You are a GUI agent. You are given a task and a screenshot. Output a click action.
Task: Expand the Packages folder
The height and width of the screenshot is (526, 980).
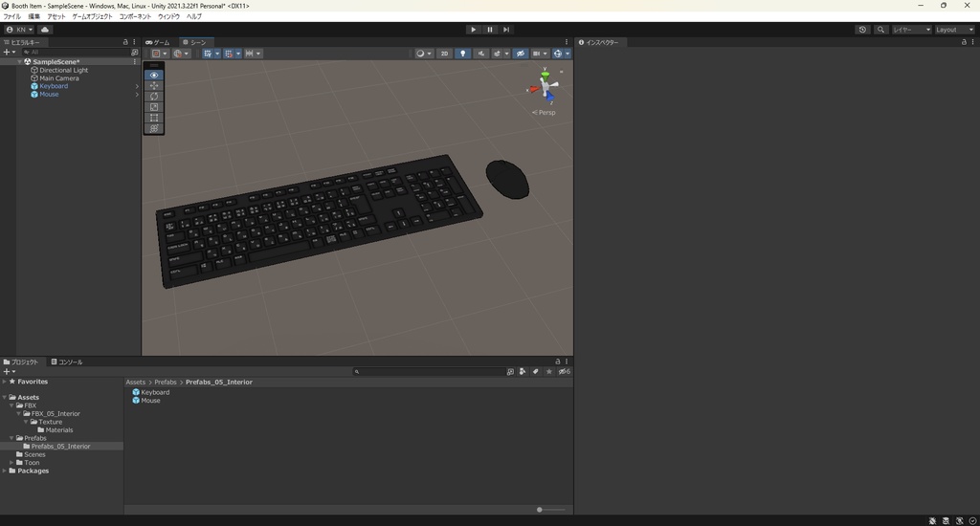[x=5, y=471]
